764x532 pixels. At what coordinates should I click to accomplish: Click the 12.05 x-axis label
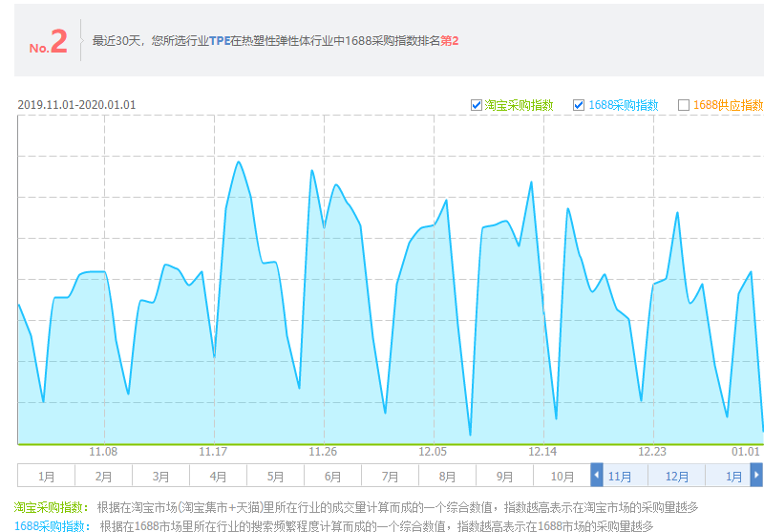(433, 452)
